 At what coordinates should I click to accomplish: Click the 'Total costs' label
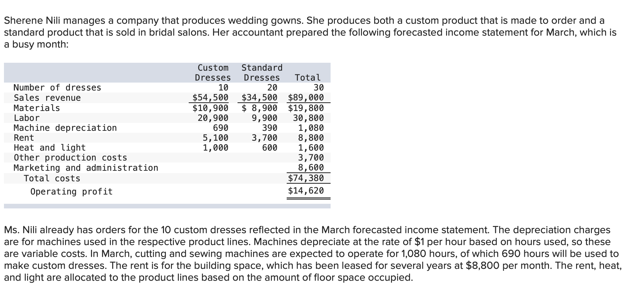click(x=52, y=178)
